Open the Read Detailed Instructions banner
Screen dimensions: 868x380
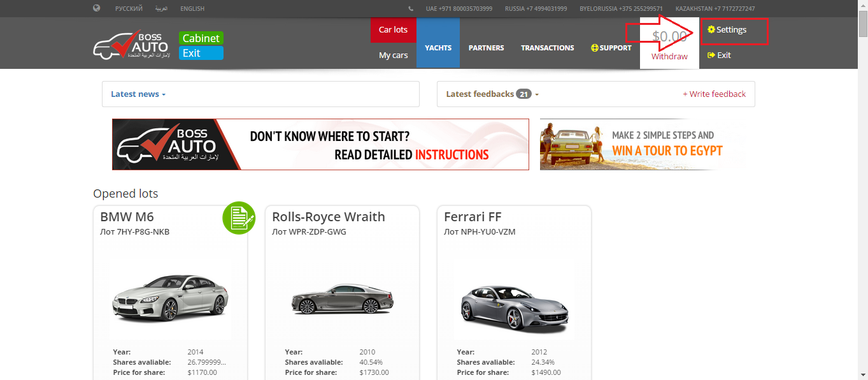pyautogui.click(x=320, y=144)
